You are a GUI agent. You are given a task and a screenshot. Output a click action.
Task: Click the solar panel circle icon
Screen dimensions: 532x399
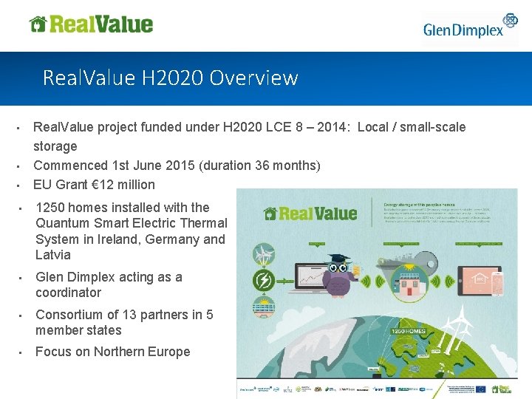[x=263, y=307]
